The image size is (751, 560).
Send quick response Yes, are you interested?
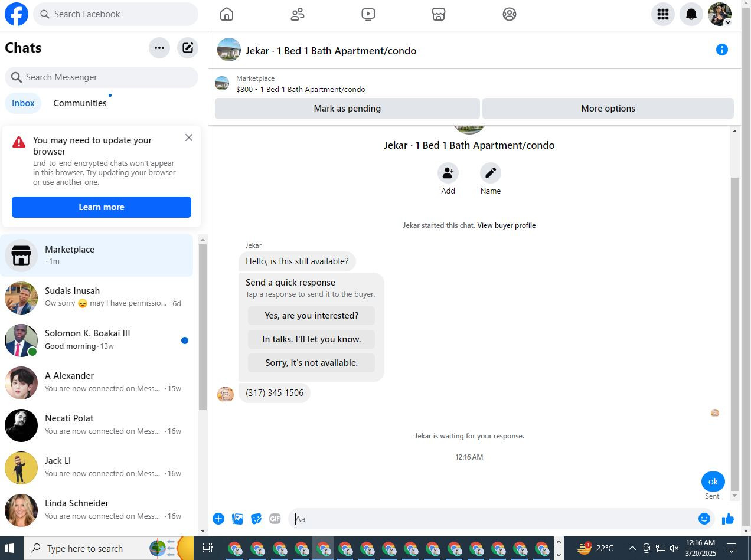[312, 316]
